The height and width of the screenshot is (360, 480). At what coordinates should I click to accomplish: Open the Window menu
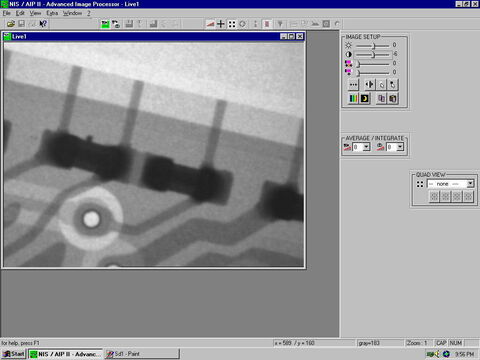coord(72,13)
